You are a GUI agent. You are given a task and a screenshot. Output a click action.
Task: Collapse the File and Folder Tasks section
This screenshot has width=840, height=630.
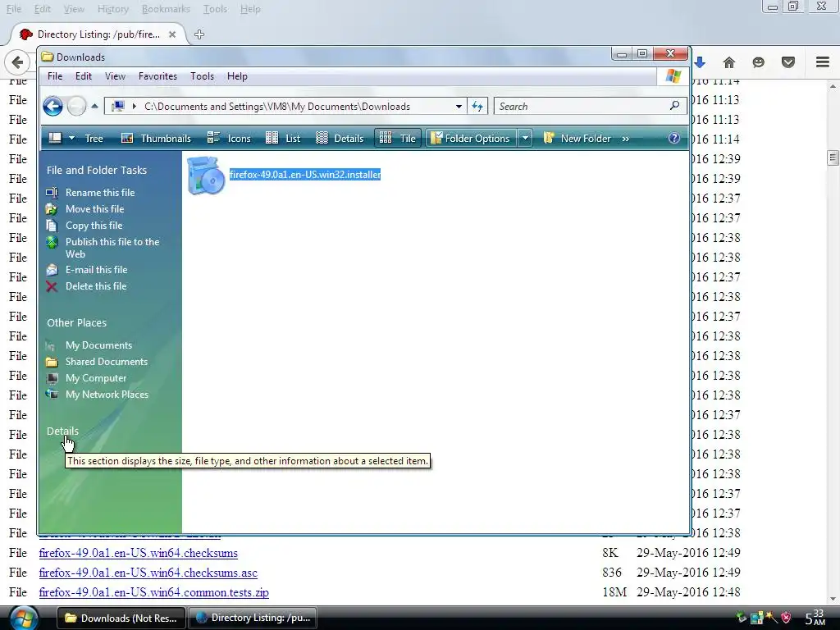point(97,170)
